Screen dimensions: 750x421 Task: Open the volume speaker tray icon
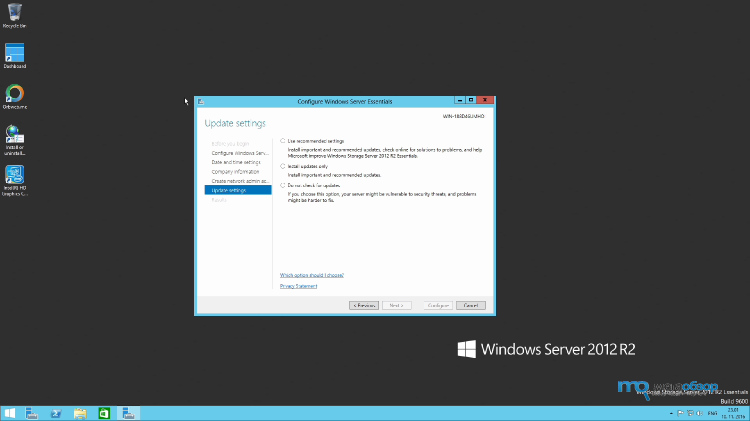(x=699, y=413)
